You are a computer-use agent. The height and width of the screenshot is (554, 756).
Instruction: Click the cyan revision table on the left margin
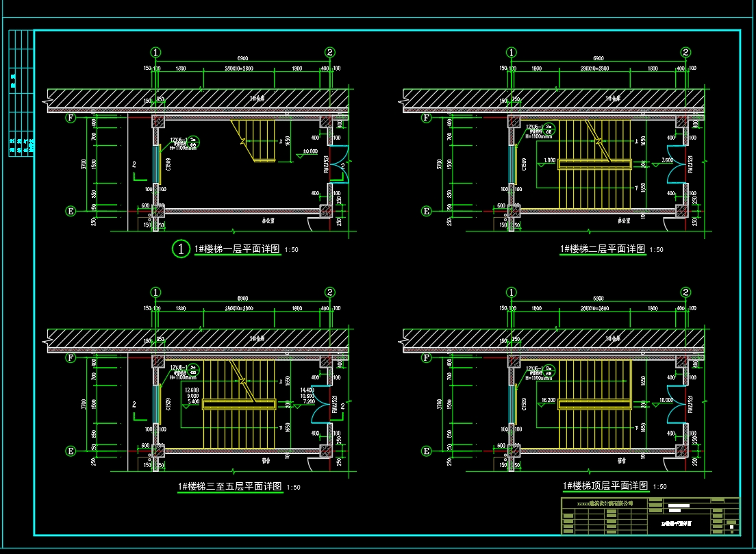point(21,94)
